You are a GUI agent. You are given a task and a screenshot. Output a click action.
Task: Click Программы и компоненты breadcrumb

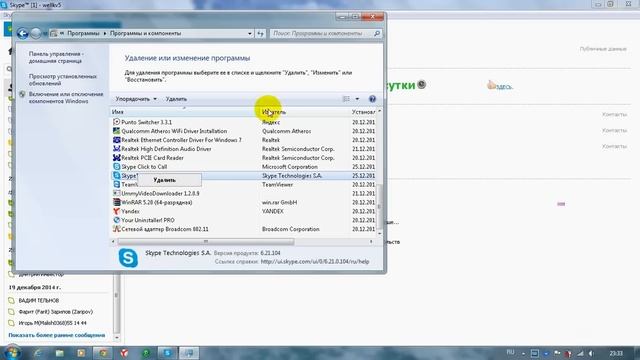(x=145, y=33)
